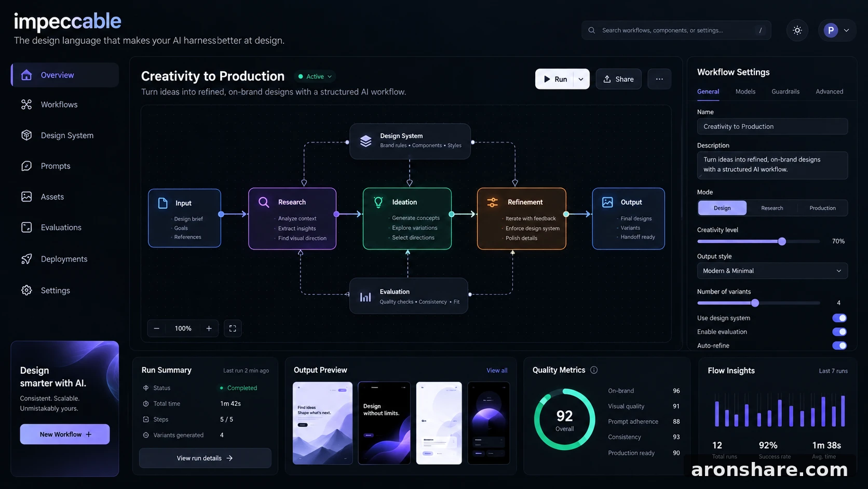Click View run details button
Viewport: 868px width, 489px height.
coord(205,458)
